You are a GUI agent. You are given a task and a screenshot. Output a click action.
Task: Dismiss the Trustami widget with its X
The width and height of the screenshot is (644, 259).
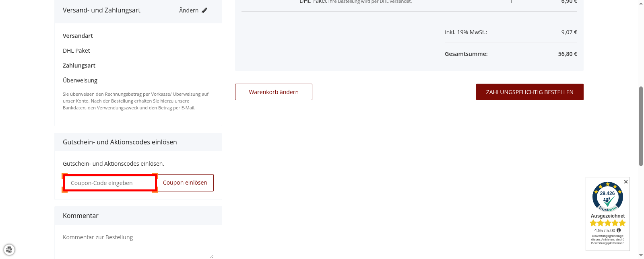pos(626,182)
